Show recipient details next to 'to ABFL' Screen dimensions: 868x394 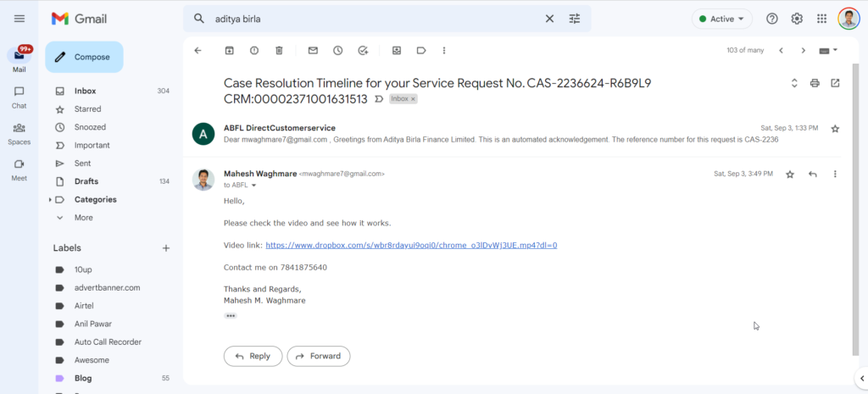pos(254,186)
